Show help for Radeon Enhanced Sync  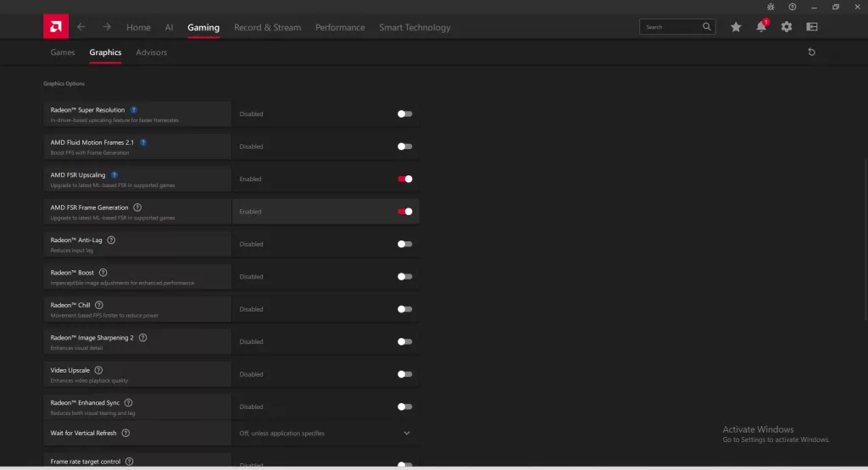click(x=129, y=402)
